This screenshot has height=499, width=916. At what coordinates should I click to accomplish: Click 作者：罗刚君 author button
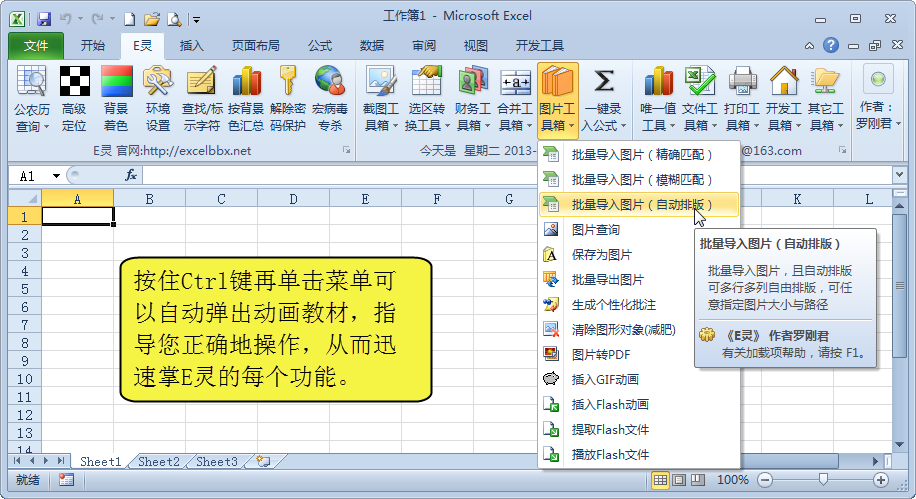click(878, 97)
